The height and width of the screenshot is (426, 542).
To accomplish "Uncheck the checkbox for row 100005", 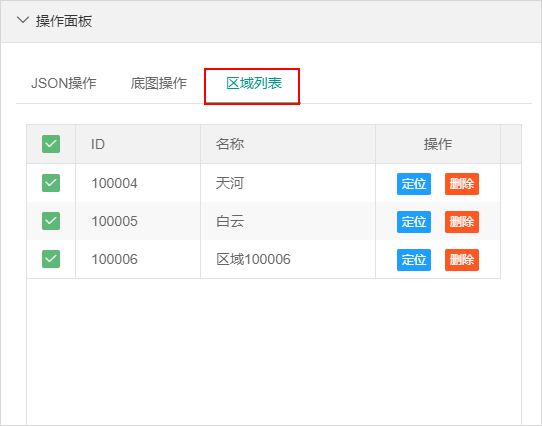I will coord(51,221).
